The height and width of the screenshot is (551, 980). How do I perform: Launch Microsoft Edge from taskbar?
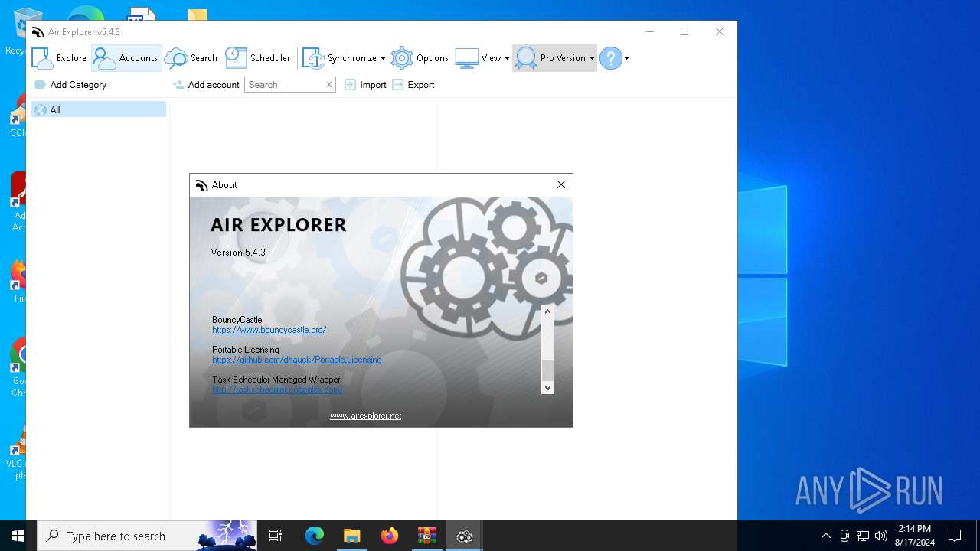click(315, 536)
